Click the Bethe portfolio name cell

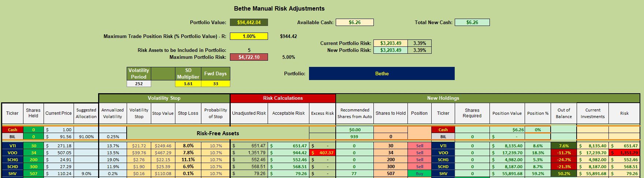[382, 73]
